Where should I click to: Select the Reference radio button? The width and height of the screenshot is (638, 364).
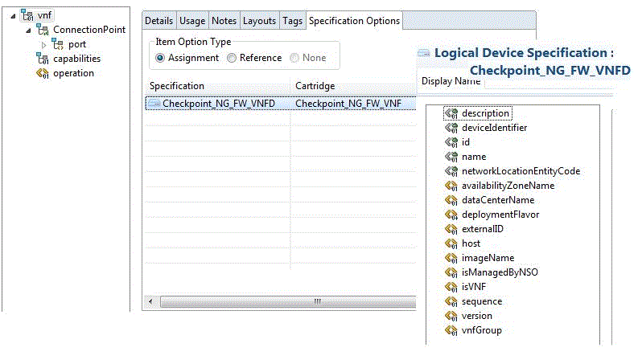click(232, 58)
